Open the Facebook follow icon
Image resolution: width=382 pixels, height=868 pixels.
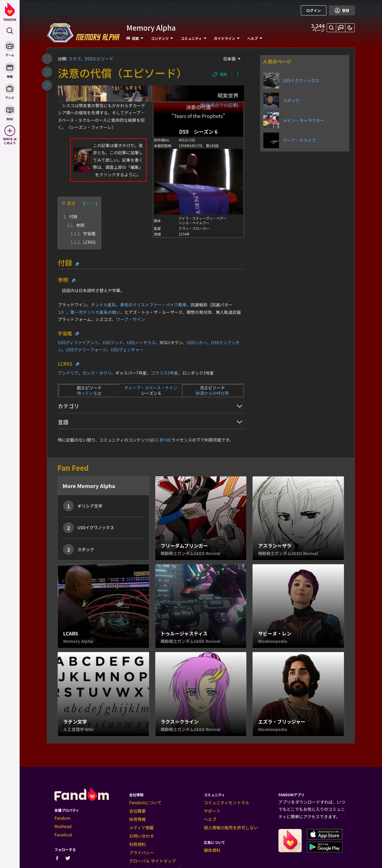pyautogui.click(x=57, y=858)
